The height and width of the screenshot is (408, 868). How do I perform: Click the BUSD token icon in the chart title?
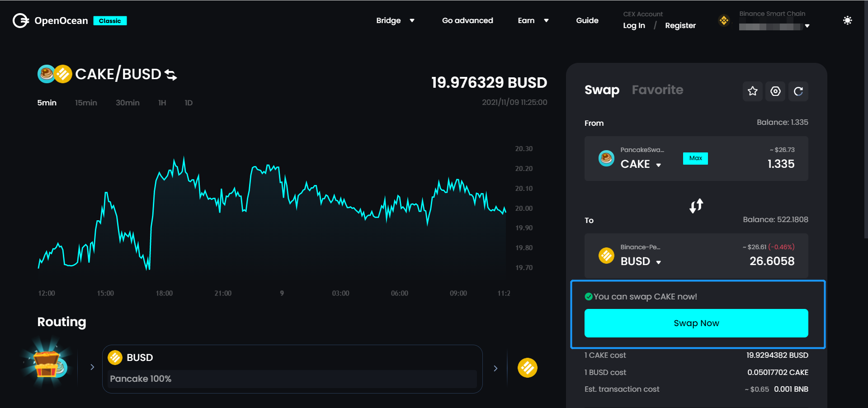[x=63, y=74]
